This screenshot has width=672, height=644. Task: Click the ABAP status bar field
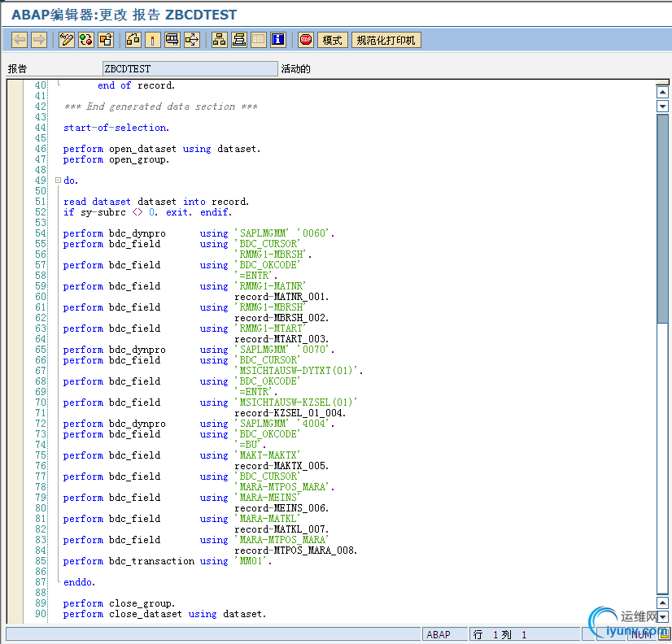445,634
